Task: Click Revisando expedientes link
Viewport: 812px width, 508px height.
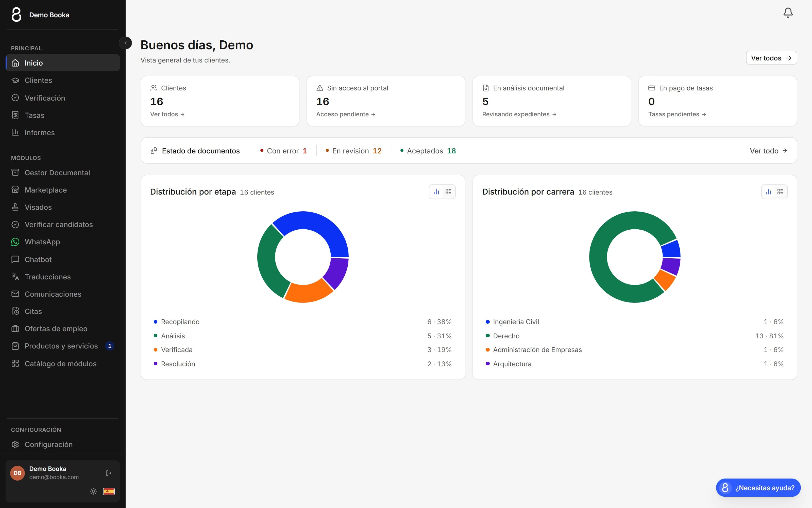Action: (x=519, y=114)
